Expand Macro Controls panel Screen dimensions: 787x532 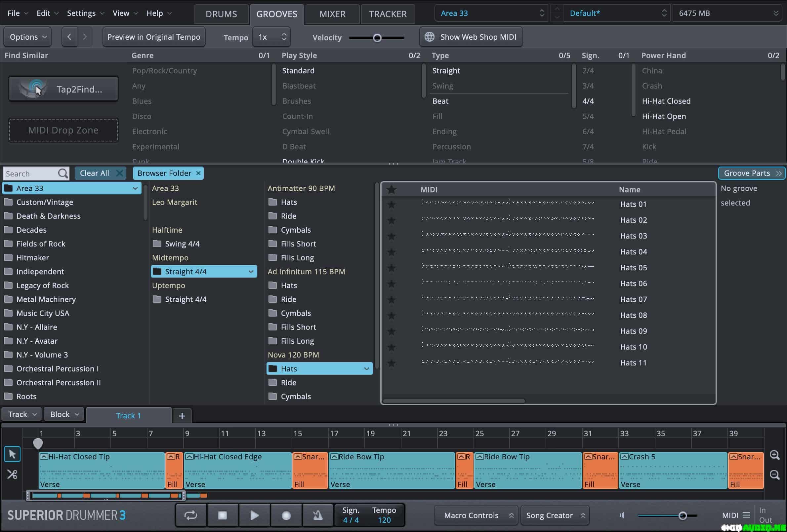click(x=476, y=515)
